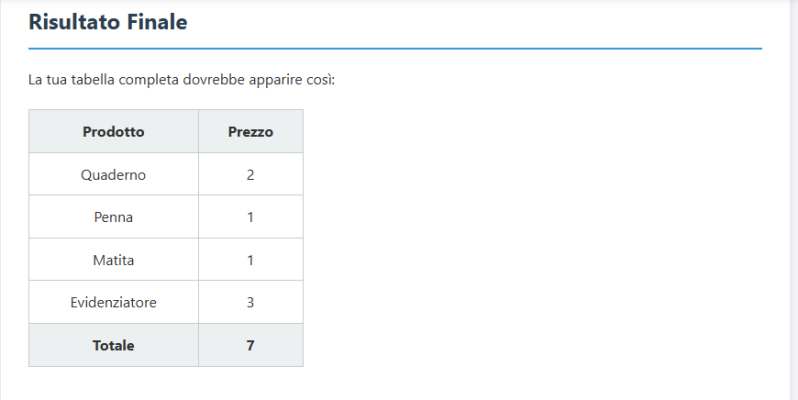Click the price cell in the Matita row

(250, 260)
